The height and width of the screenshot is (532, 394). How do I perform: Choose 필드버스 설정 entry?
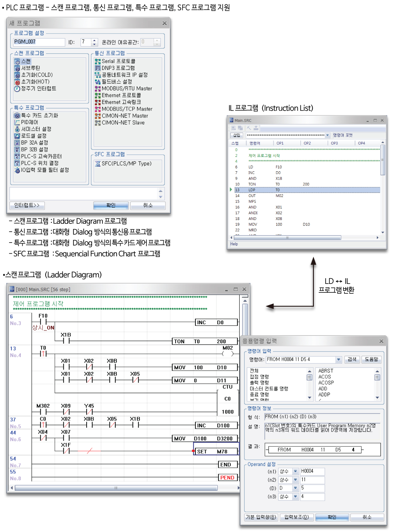pyautogui.click(x=113, y=82)
